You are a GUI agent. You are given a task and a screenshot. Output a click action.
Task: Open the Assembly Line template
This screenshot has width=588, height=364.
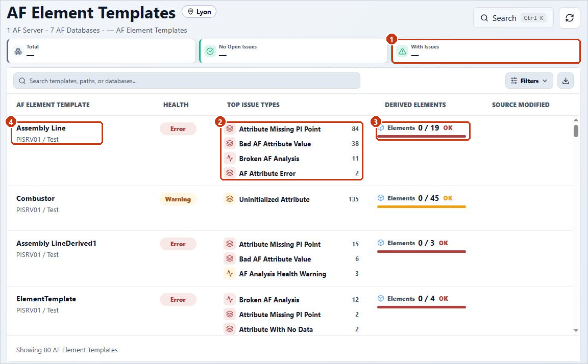[41, 128]
